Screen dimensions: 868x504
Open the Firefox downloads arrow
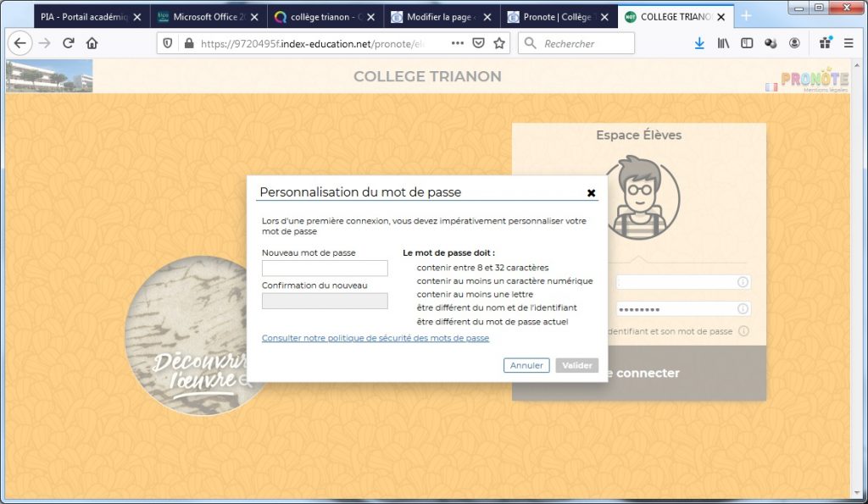coord(699,43)
